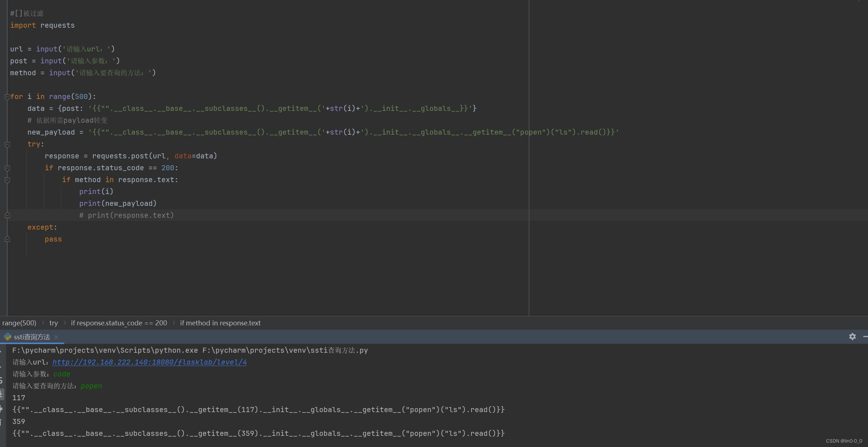This screenshot has height=447, width=868.
Task: Collapse the for loop code block
Action: [7, 97]
